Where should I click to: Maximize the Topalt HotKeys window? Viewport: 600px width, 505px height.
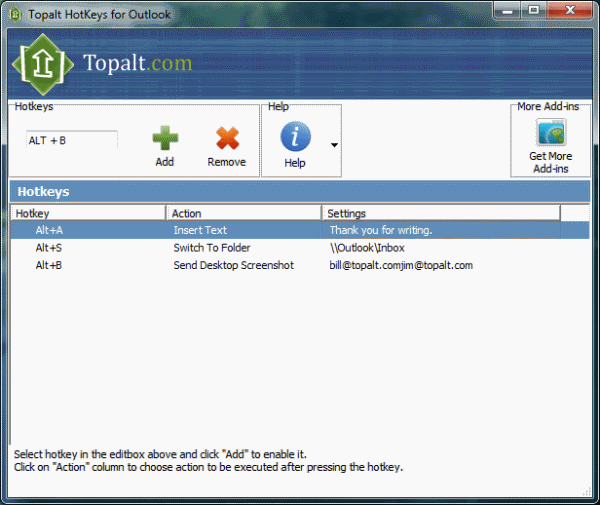coord(533,10)
